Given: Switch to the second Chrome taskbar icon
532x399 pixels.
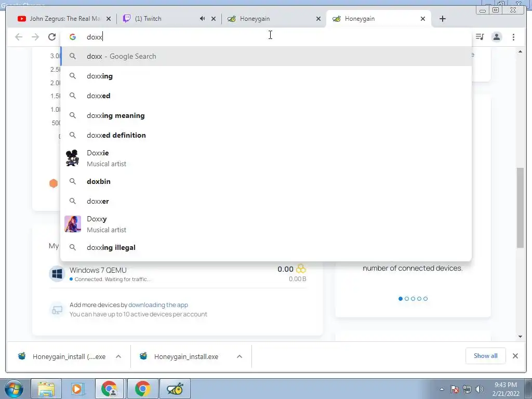Looking at the screenshot, I should coord(142,389).
